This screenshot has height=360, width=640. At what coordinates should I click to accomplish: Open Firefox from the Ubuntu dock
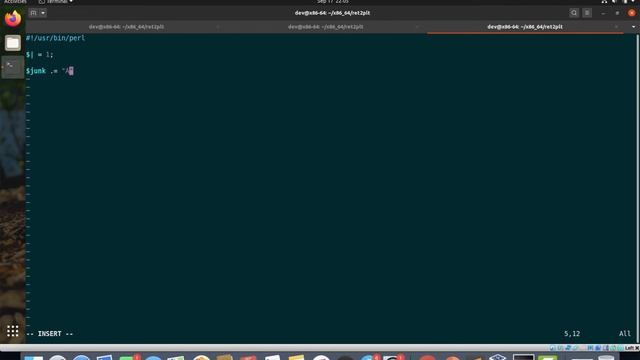point(13,18)
